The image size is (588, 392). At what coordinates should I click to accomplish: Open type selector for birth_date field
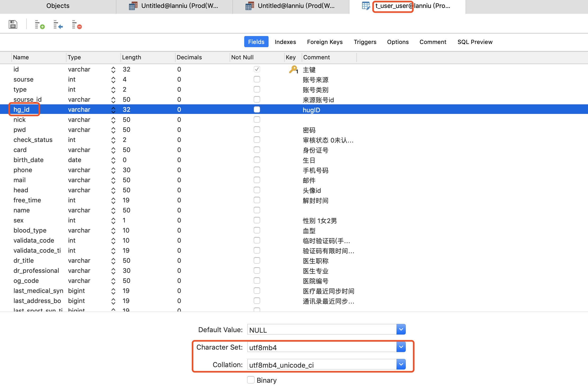113,160
